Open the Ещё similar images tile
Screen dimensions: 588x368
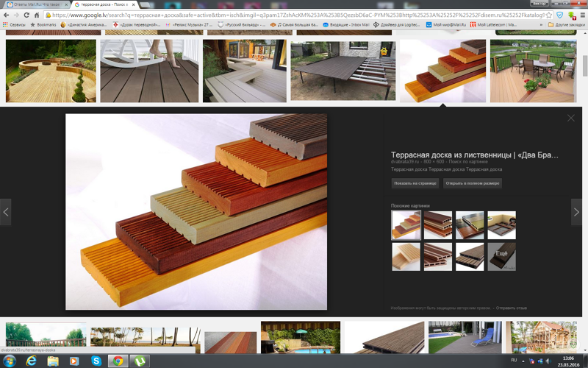click(502, 256)
